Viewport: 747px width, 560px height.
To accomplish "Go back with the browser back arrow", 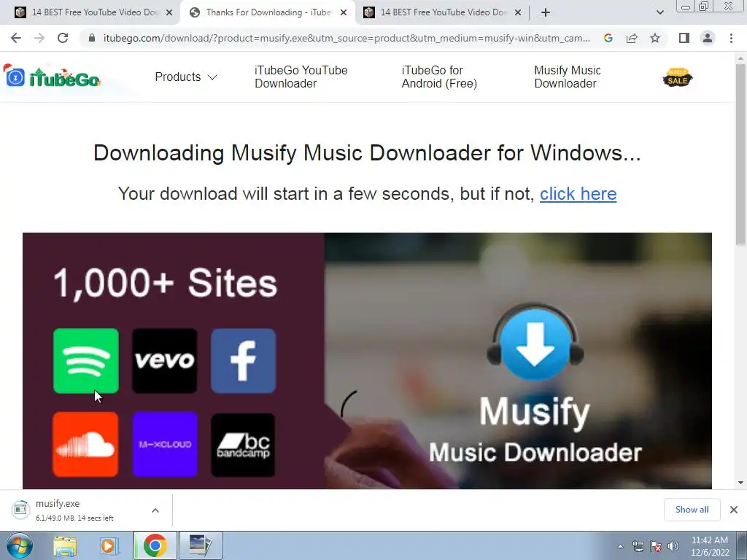I will pos(16,38).
